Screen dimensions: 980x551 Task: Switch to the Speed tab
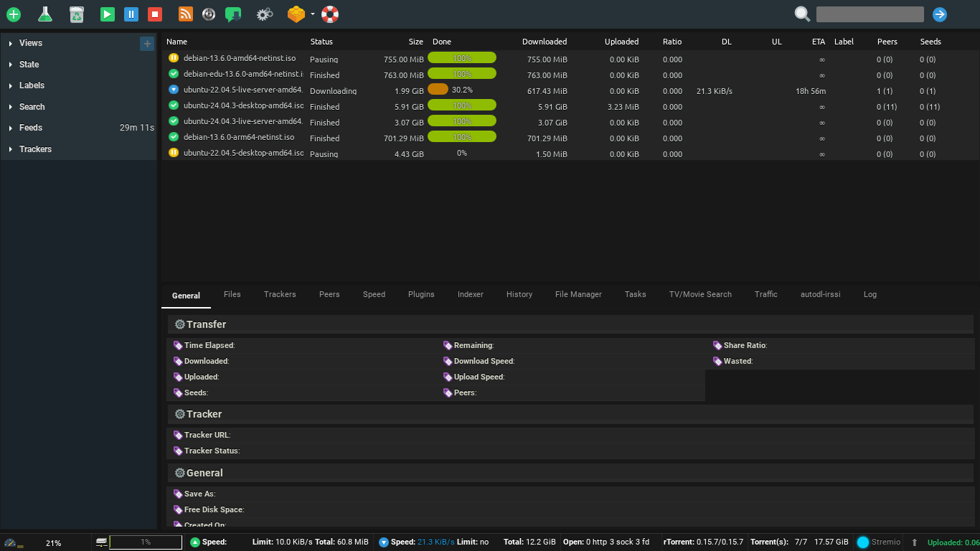click(x=374, y=294)
